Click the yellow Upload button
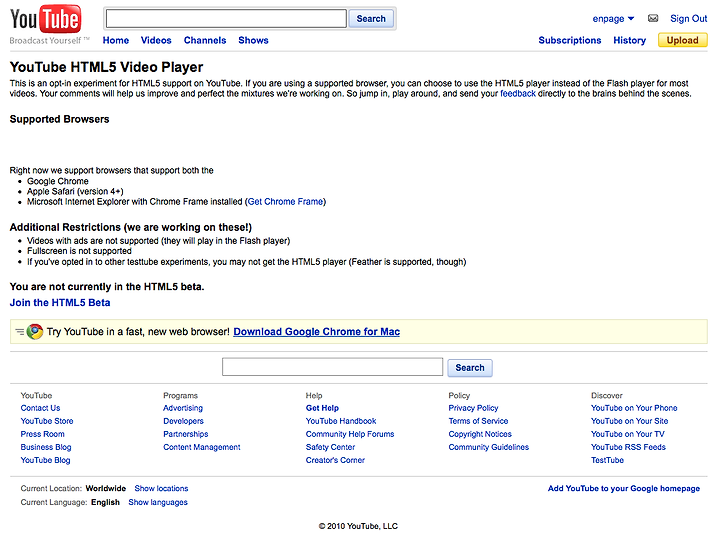Screen dimensions: 720x534 pyautogui.click(x=682, y=40)
